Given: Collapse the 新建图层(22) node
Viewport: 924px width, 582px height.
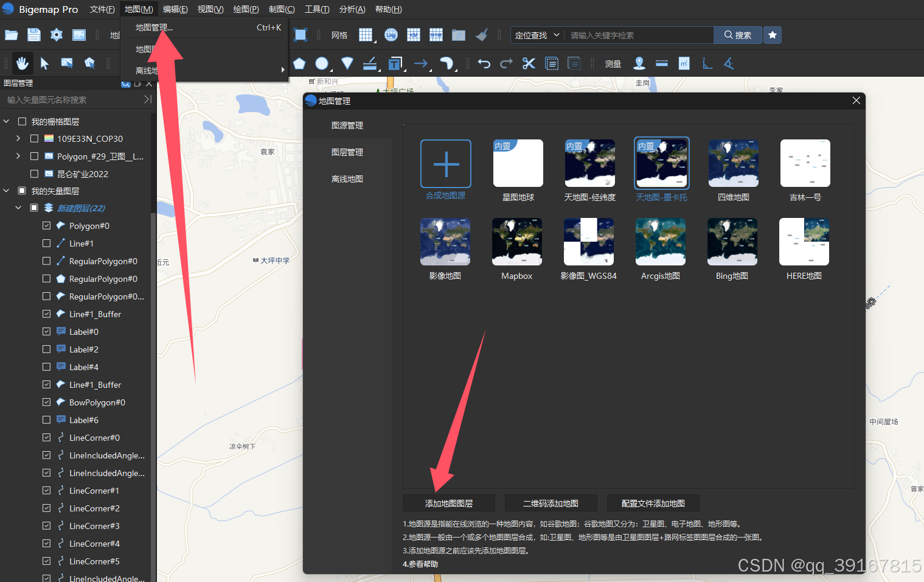Looking at the screenshot, I should coord(18,208).
